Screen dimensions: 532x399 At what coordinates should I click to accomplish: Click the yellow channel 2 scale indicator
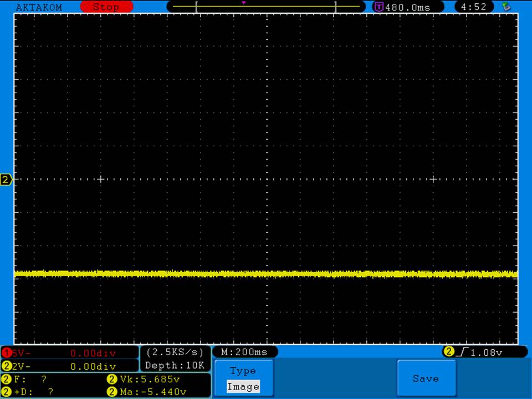[7, 366]
